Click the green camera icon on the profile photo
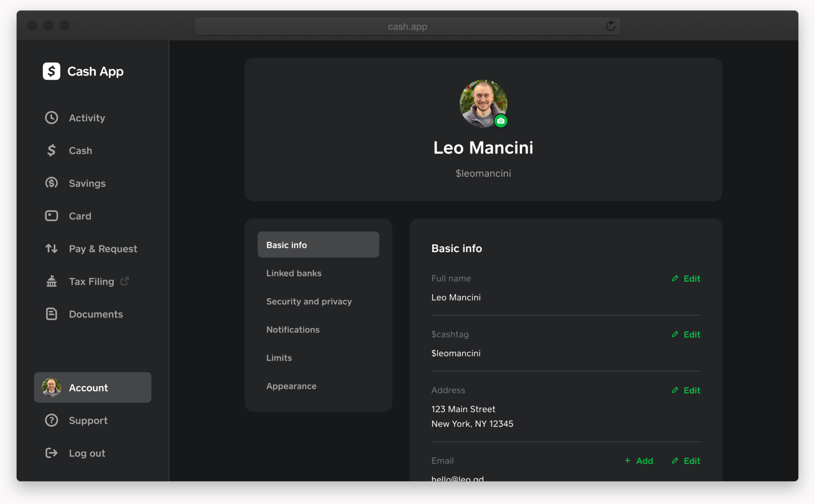This screenshot has height=504, width=815. (501, 121)
